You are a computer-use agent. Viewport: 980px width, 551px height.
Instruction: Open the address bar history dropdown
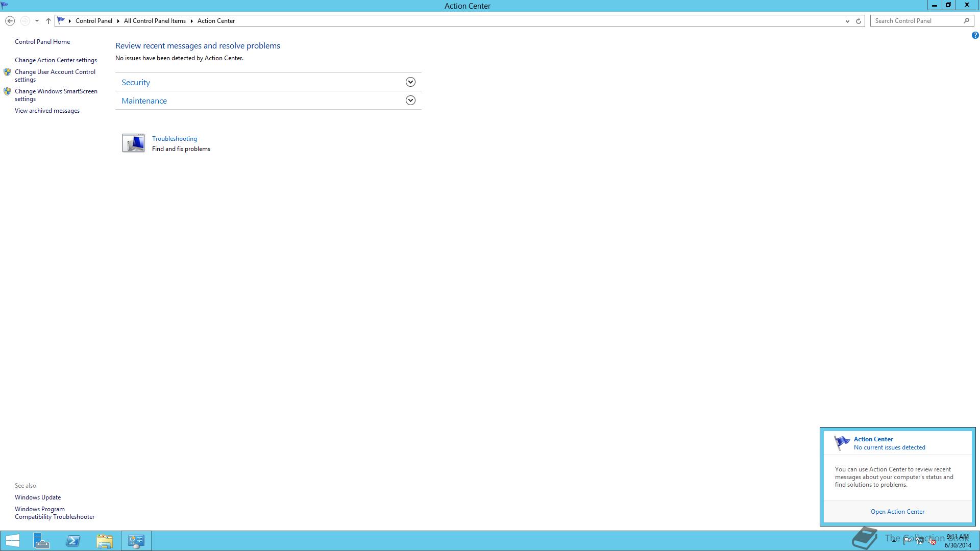847,21
